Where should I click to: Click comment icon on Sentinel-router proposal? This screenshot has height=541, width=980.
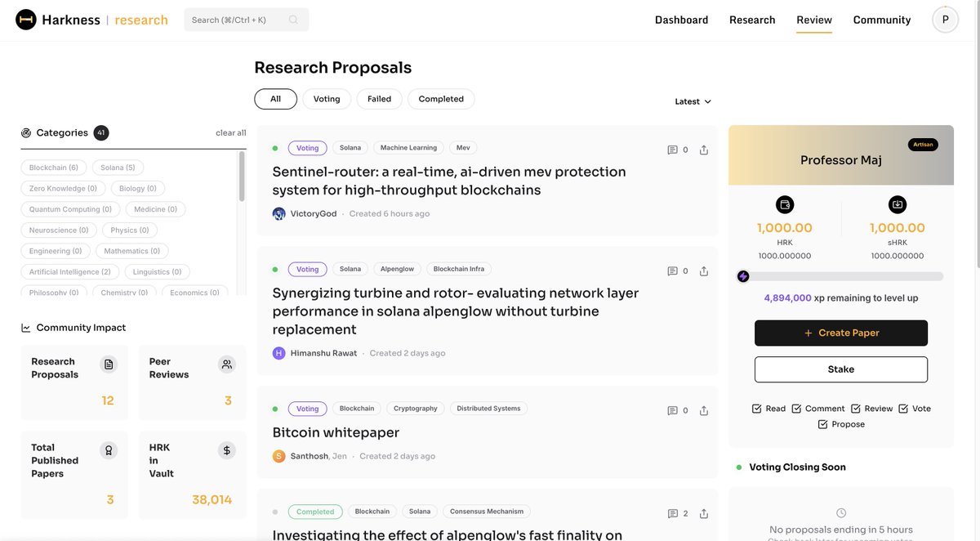(x=672, y=150)
